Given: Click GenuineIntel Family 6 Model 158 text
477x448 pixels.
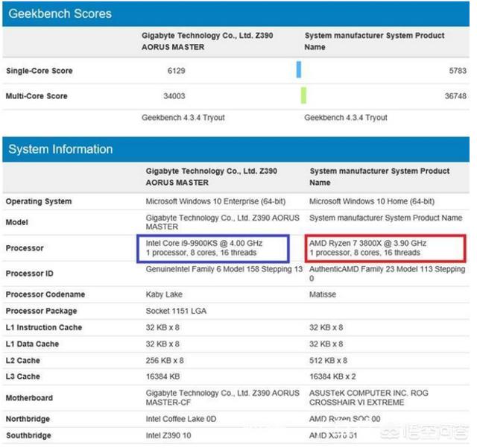Looking at the screenshot, I should point(224,269).
